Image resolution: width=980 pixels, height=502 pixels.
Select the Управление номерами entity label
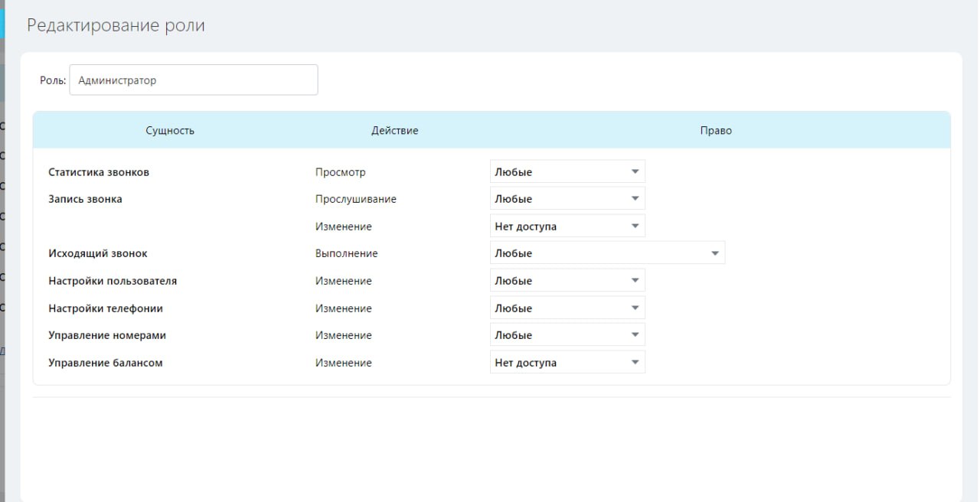[107, 335]
